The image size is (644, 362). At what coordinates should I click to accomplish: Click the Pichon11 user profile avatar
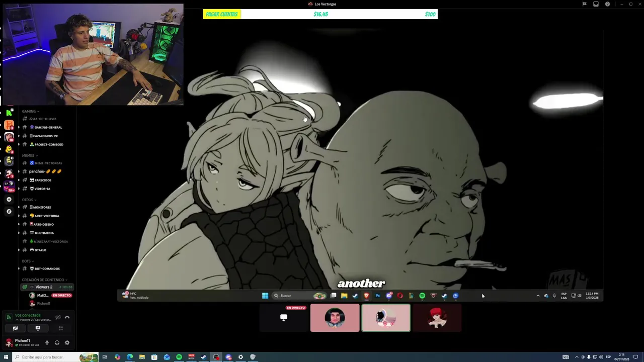(x=9, y=343)
